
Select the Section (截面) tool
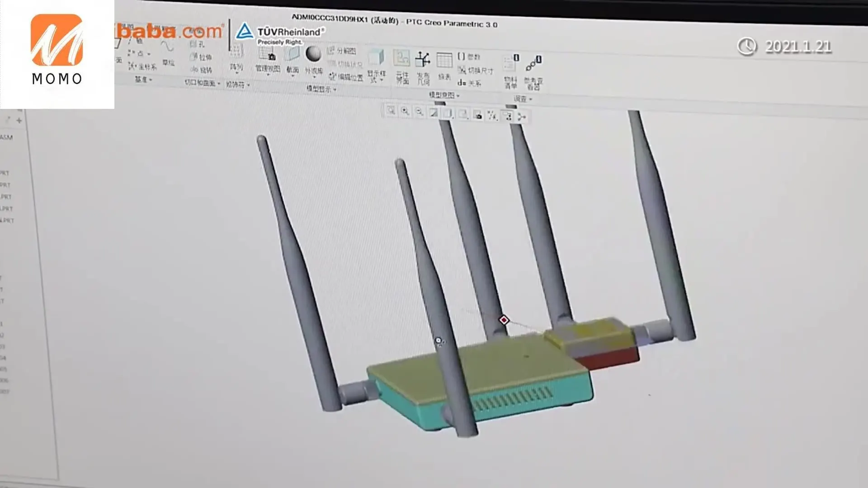(x=292, y=55)
